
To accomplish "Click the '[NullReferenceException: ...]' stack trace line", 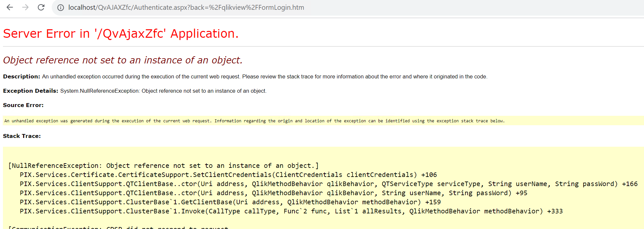I will (163, 166).
